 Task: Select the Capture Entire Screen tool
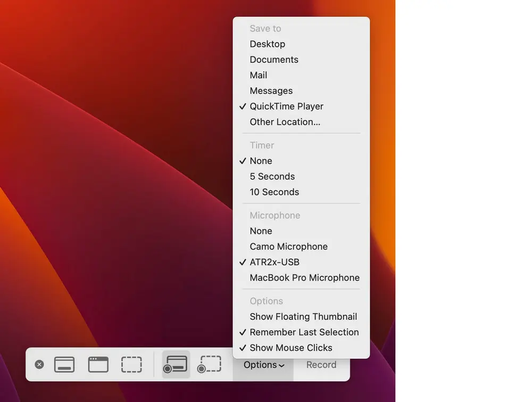click(x=64, y=364)
